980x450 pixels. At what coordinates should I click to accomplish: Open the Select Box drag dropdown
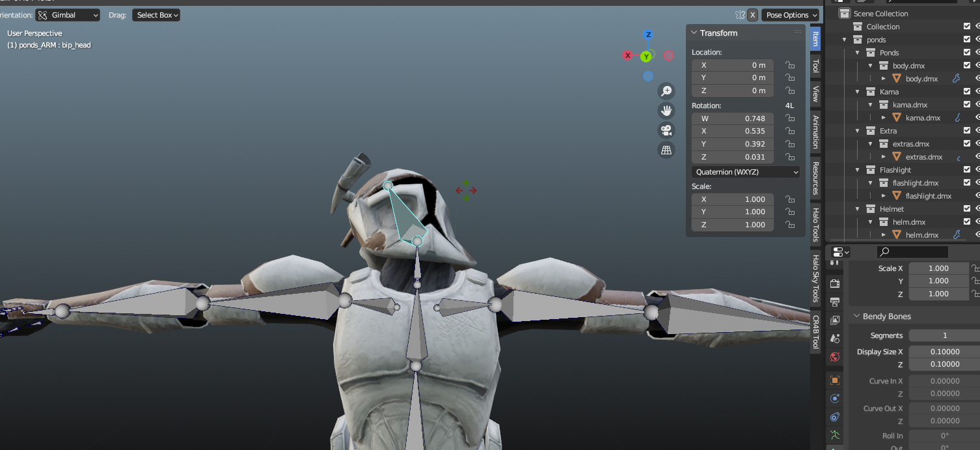click(x=156, y=15)
